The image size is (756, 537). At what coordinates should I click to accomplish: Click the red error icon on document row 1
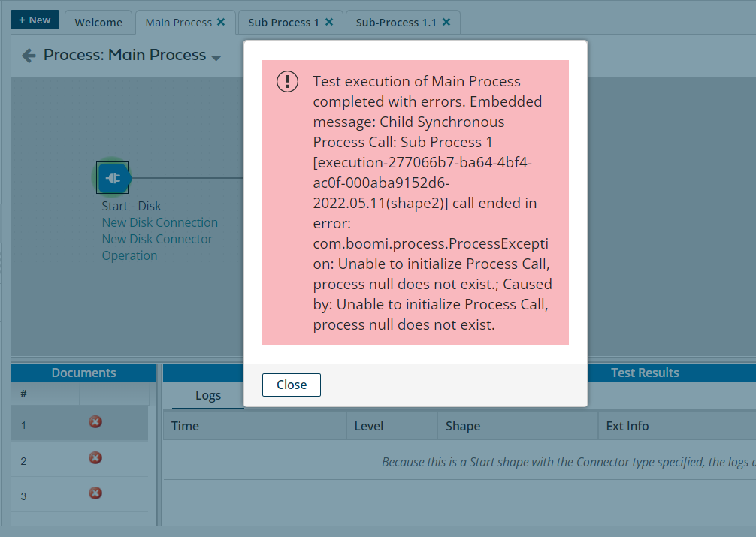click(95, 422)
